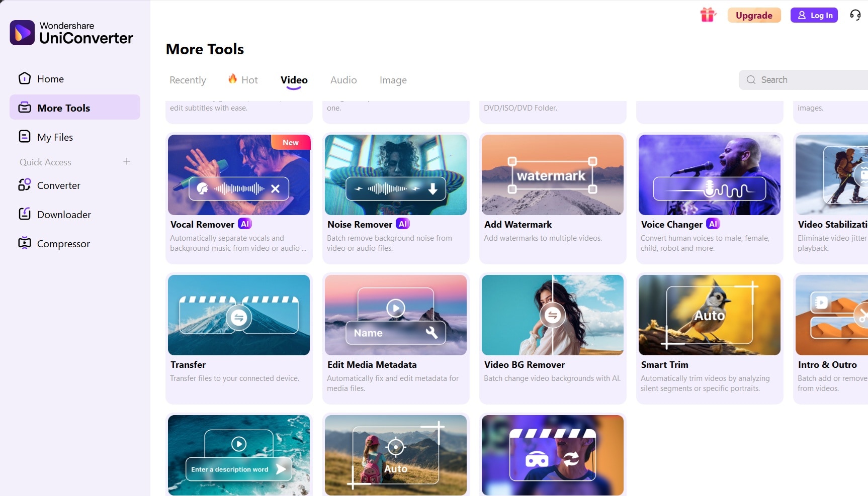Image resolution: width=868 pixels, height=496 pixels.
Task: Click the AI badge beside Voice Changer
Action: [x=713, y=224]
